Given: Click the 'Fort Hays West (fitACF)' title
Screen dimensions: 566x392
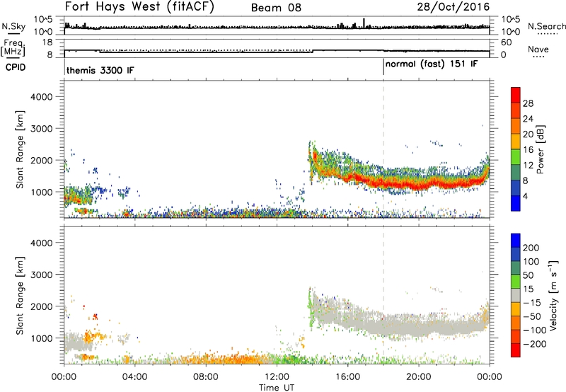Looking at the screenshot, I should click(139, 7).
